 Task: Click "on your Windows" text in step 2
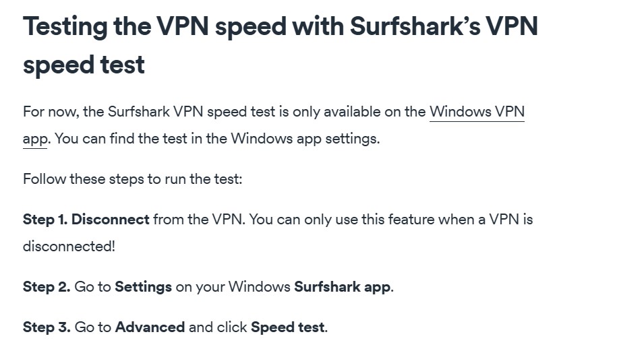click(233, 287)
